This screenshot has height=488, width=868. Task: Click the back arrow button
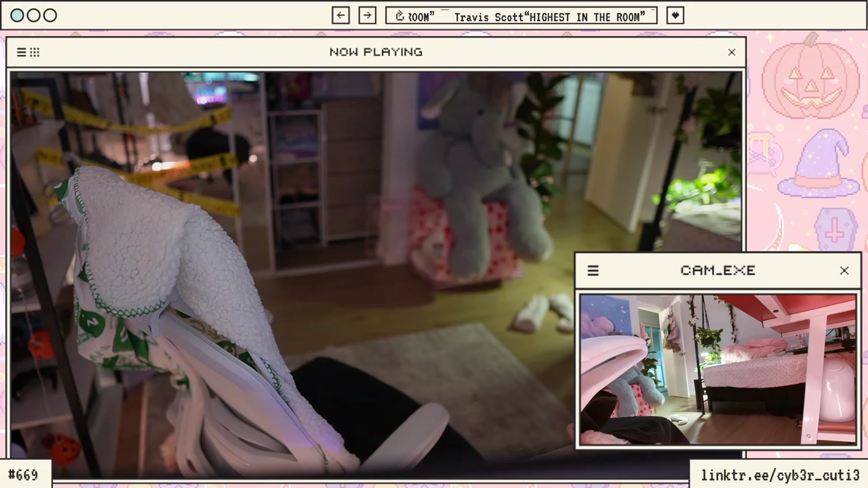point(340,15)
